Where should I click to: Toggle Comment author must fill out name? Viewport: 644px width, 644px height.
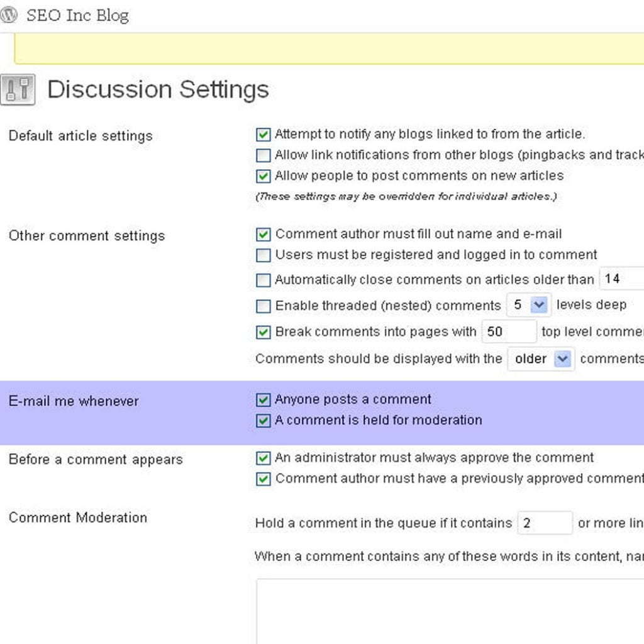[x=264, y=235]
